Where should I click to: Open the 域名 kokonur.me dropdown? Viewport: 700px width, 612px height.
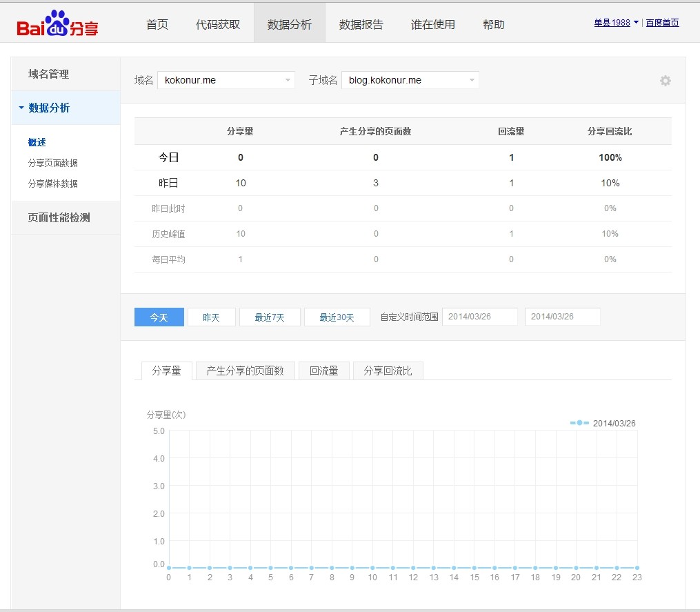point(226,80)
